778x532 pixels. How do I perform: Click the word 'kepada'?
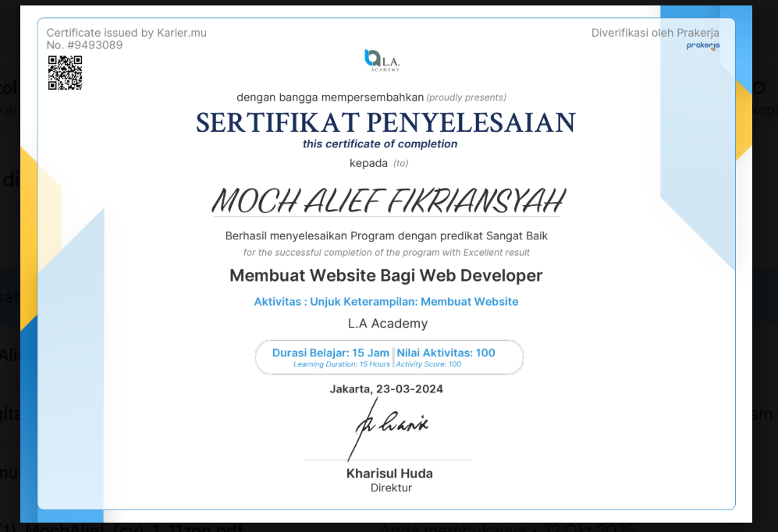[368, 163]
